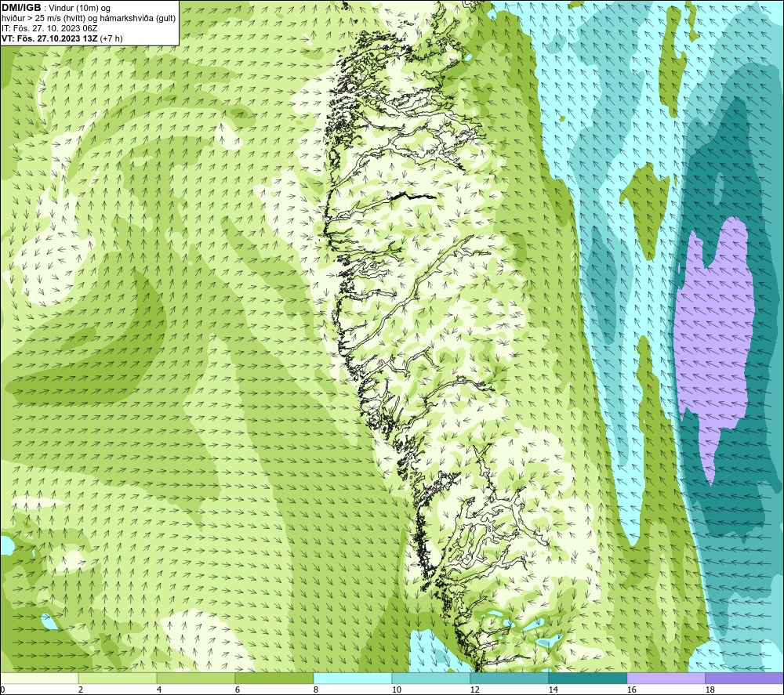
Task: Click scale label '2'
Action: pos(81,690)
